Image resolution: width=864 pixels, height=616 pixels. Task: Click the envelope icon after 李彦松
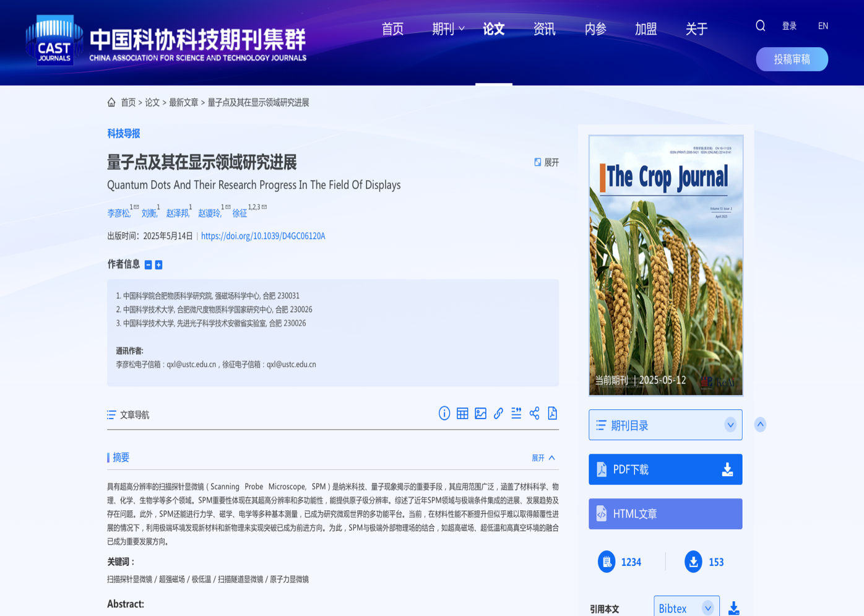click(x=136, y=207)
